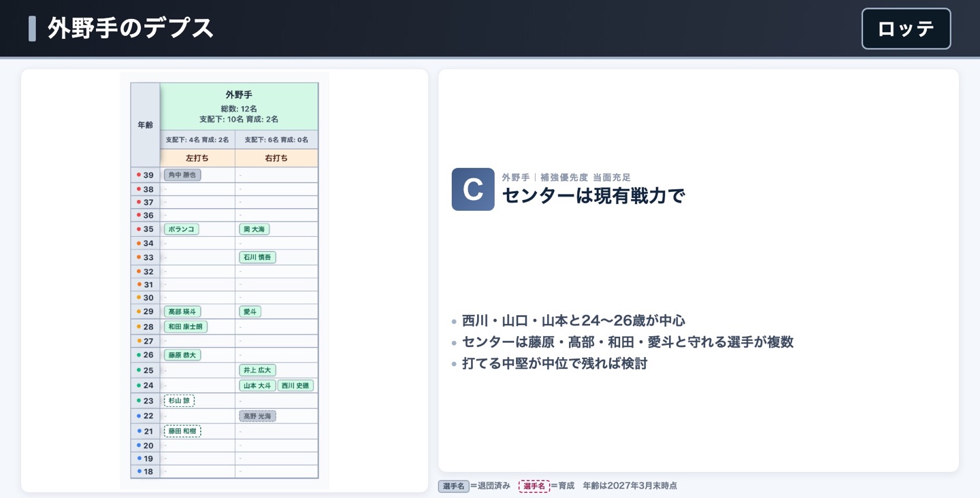980x498 pixels.
Task: Click the age 30 row label
Action: point(145,297)
